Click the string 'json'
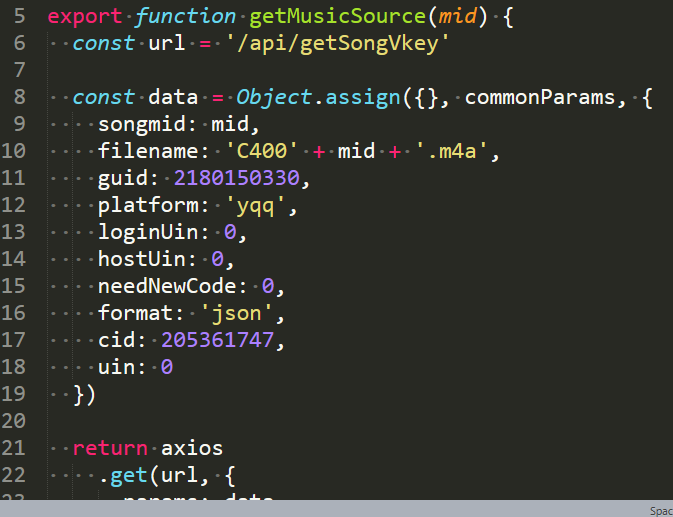The width and height of the screenshot is (673, 517). (x=236, y=314)
